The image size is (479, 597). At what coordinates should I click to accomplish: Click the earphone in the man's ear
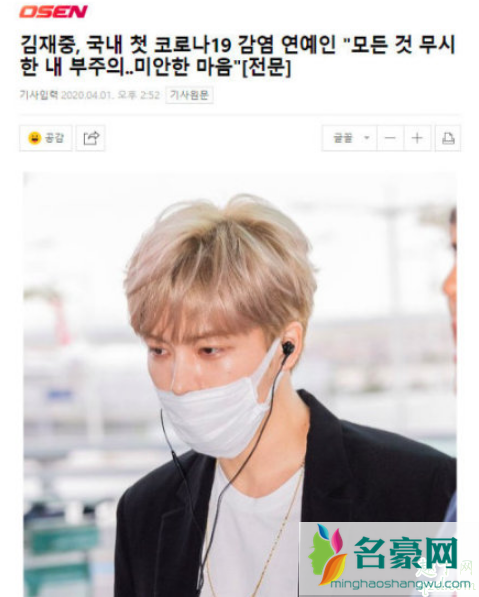click(x=287, y=347)
